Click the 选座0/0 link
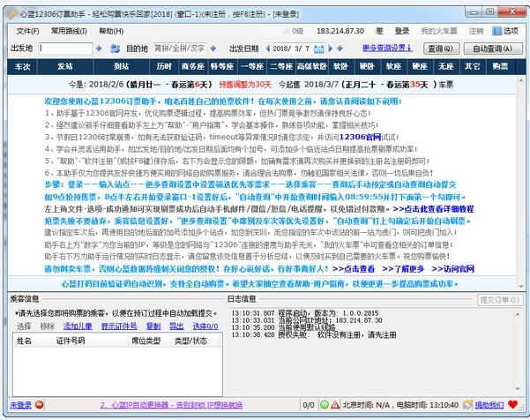Image resolution: width=530 pixels, height=420 pixels. (205, 326)
